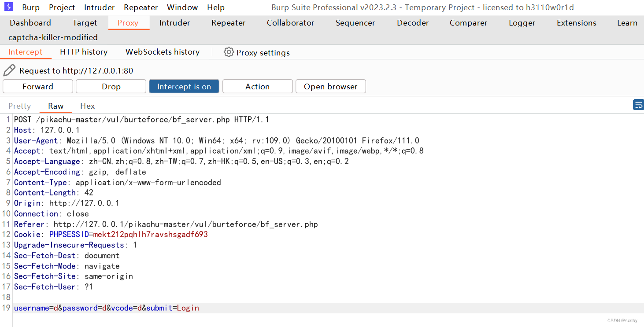Click the Host header line
The image size is (644, 327).
47,130
